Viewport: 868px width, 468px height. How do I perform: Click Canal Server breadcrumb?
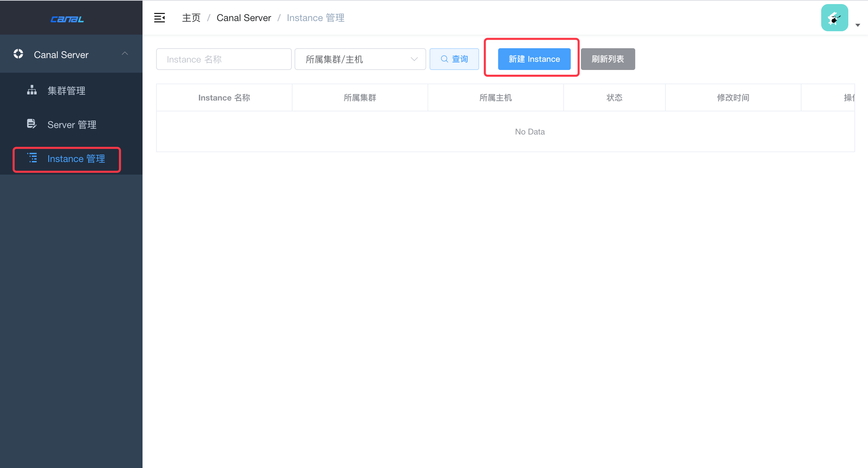pos(244,18)
